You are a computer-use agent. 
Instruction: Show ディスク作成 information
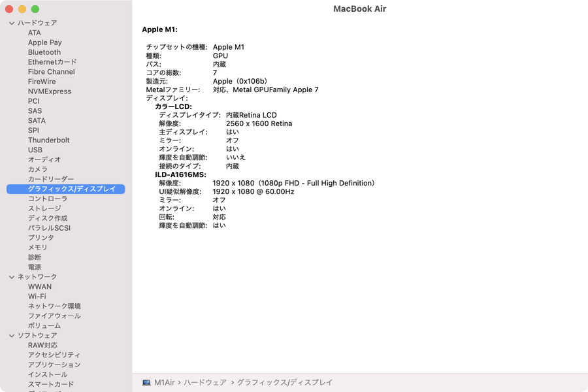coord(48,218)
